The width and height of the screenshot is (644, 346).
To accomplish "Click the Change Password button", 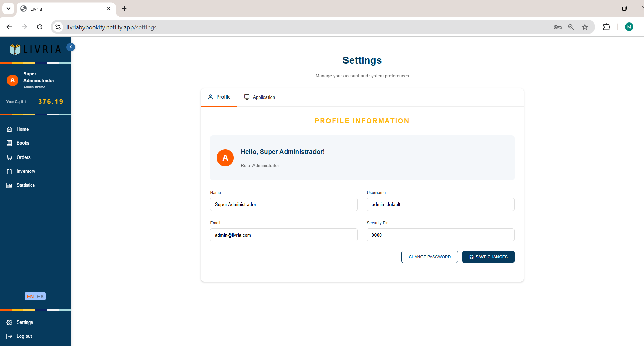I will (430, 257).
